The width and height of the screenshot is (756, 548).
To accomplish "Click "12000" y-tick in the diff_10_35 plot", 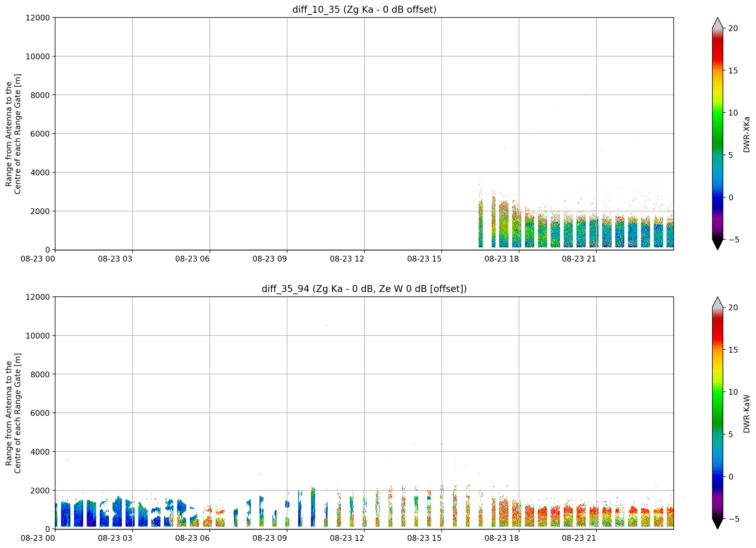I will click(38, 18).
